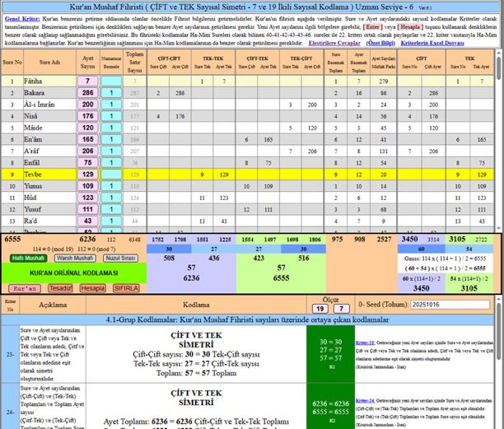Follow the Kriter-23 link
504x429 pixels.
pyautogui.click(x=365, y=343)
